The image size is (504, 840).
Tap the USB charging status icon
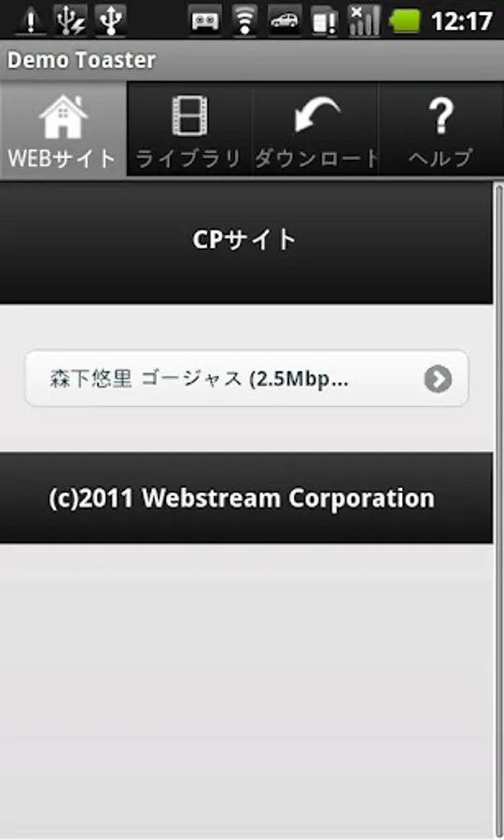click(71, 21)
